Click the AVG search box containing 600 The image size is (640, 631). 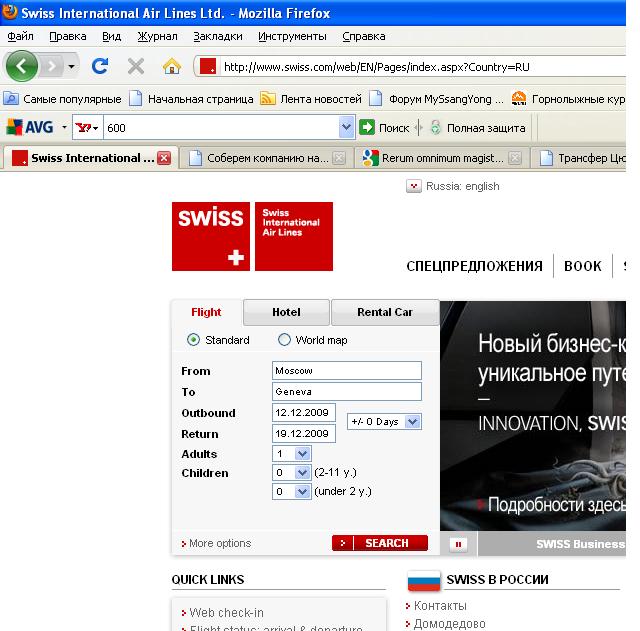221,128
